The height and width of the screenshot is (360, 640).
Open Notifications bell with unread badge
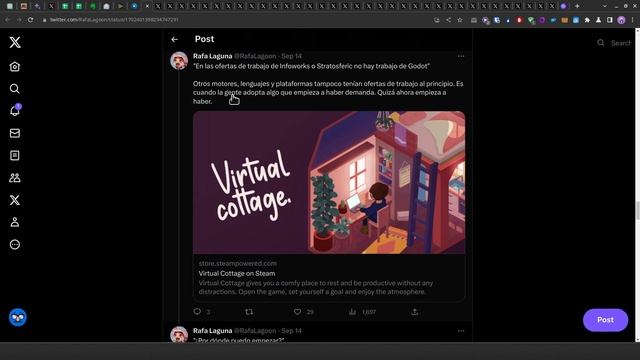15,110
